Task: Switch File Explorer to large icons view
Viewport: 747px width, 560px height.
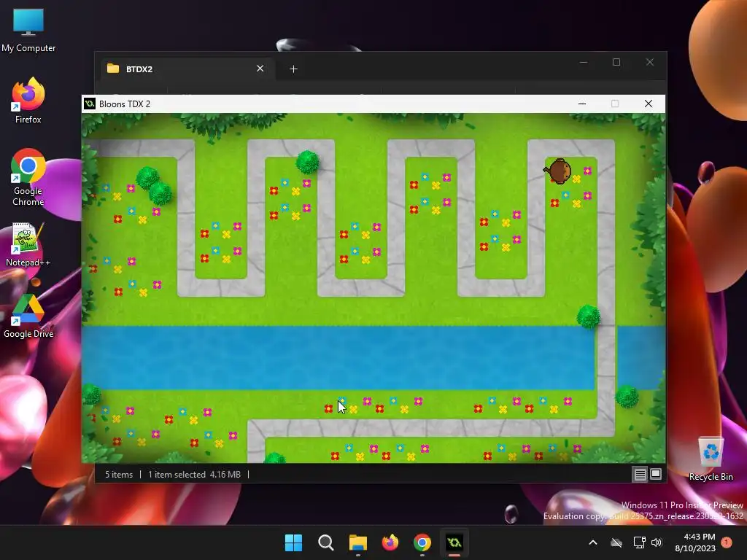Action: point(656,474)
